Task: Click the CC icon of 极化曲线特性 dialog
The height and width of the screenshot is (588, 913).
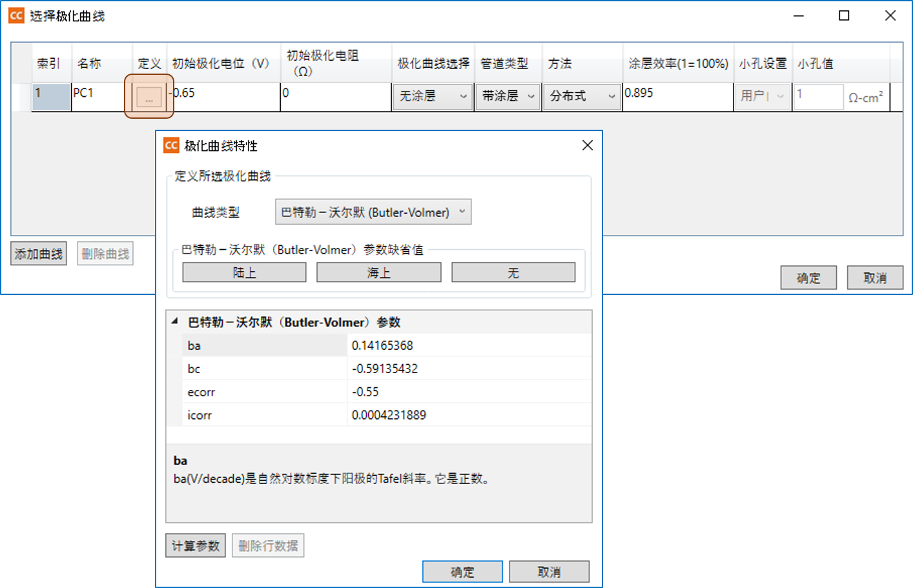Action: 171,145
